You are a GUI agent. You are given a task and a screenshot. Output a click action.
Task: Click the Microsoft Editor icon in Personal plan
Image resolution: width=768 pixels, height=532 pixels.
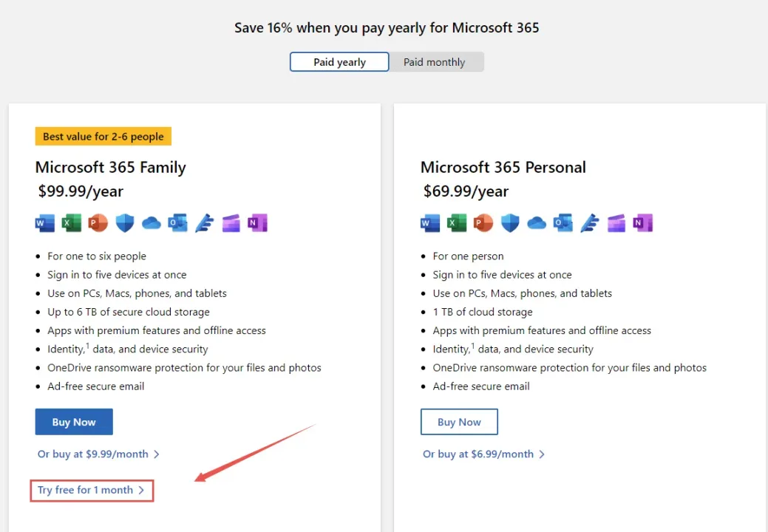(x=590, y=223)
